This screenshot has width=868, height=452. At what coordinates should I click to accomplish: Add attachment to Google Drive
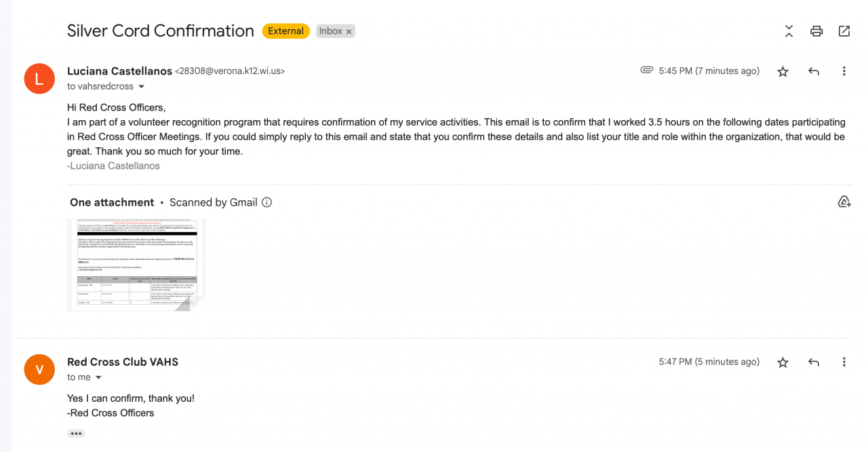point(844,202)
